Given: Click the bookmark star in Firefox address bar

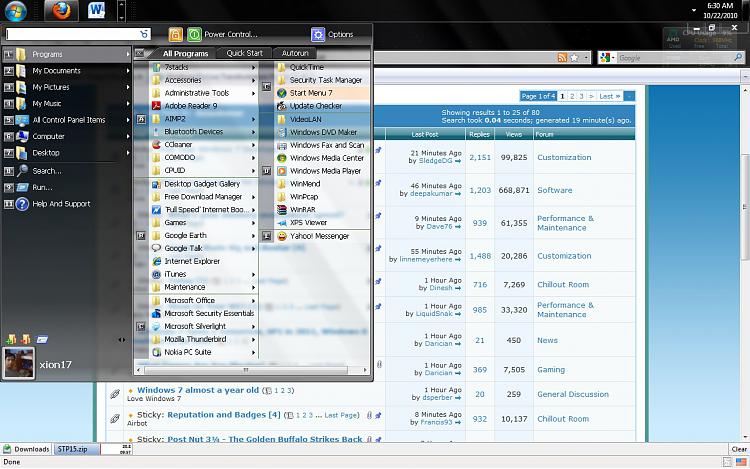Looking at the screenshot, I should click(x=574, y=57).
